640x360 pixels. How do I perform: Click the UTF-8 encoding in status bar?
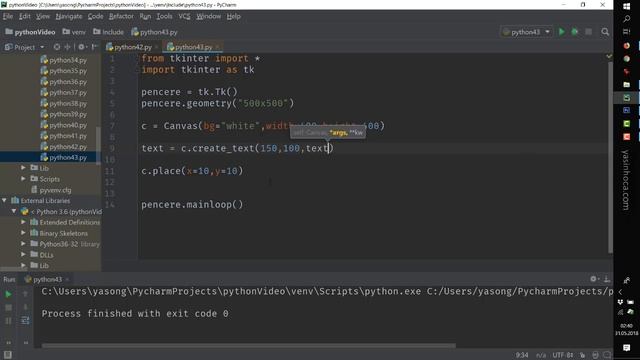coord(562,355)
